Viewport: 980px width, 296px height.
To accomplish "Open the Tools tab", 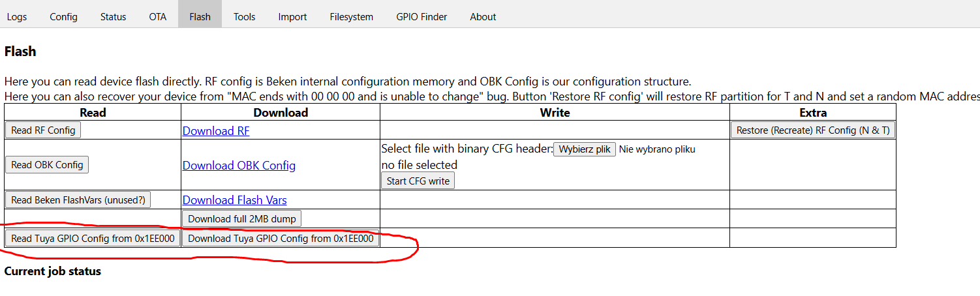I will click(x=244, y=16).
